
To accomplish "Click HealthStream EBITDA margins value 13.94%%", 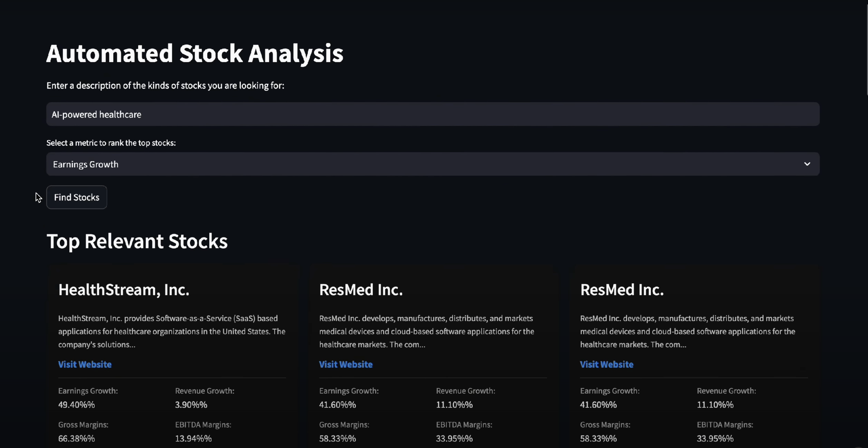I will [193, 438].
